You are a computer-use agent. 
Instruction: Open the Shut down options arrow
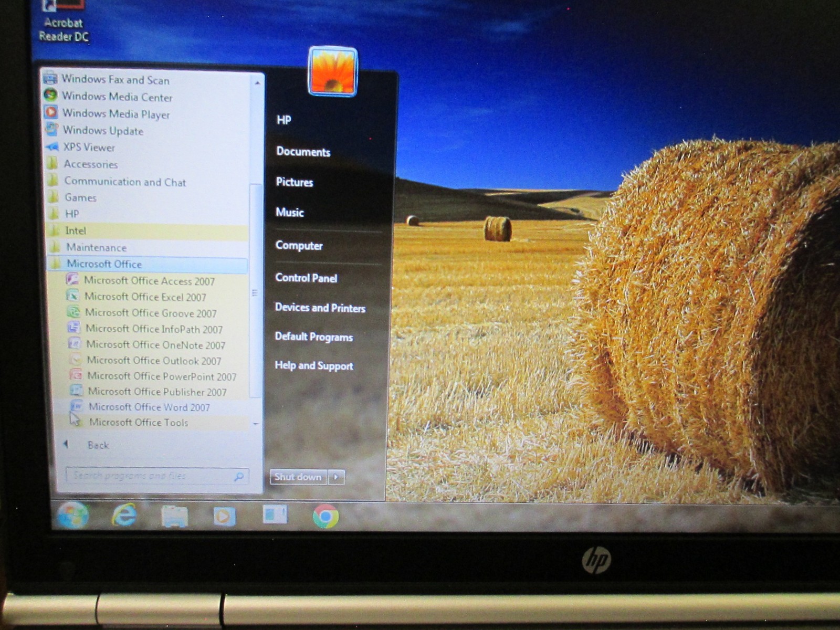point(337,477)
